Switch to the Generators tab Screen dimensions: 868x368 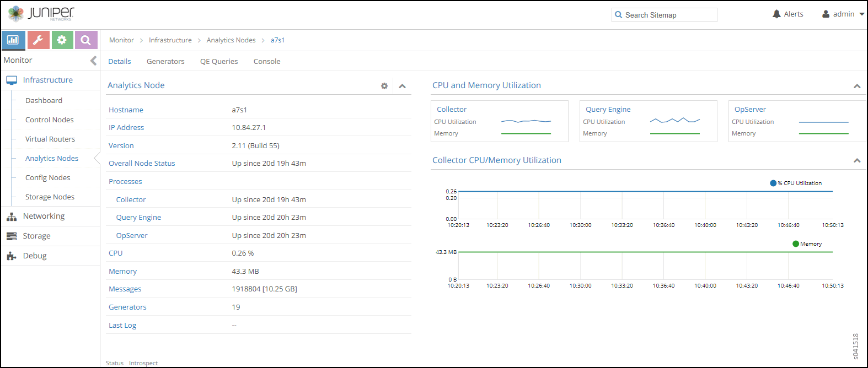tap(165, 62)
